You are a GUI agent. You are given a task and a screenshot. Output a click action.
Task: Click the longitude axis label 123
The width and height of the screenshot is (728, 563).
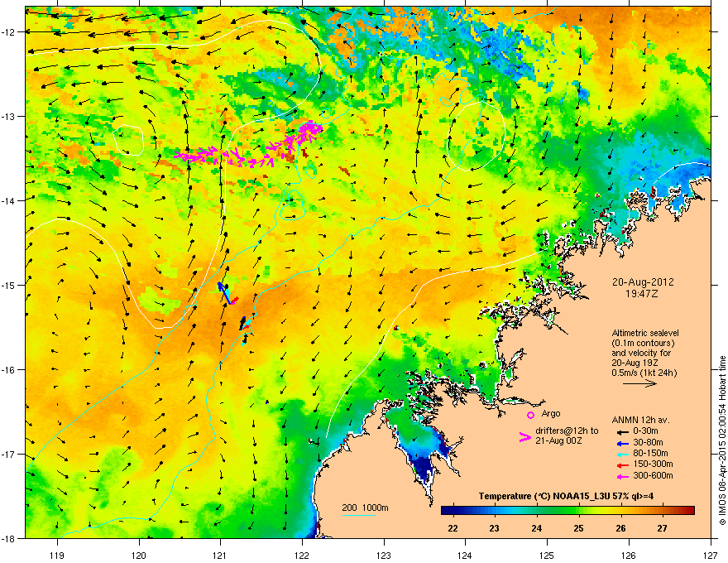click(x=384, y=556)
